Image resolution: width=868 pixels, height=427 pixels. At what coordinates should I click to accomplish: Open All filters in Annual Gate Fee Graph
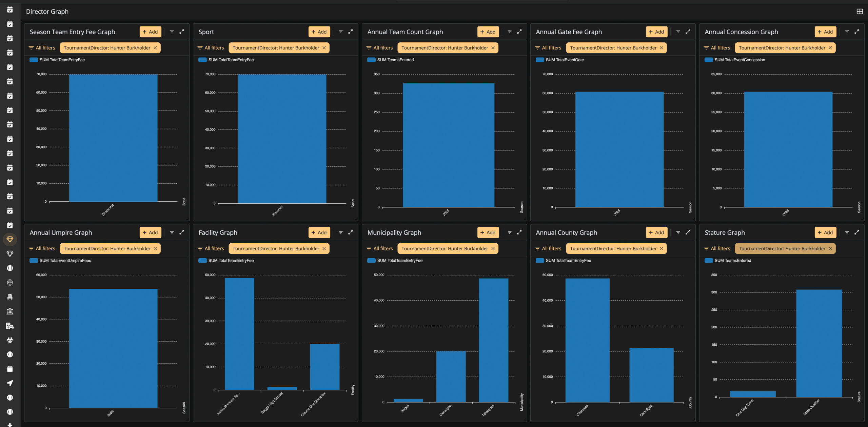click(x=548, y=48)
